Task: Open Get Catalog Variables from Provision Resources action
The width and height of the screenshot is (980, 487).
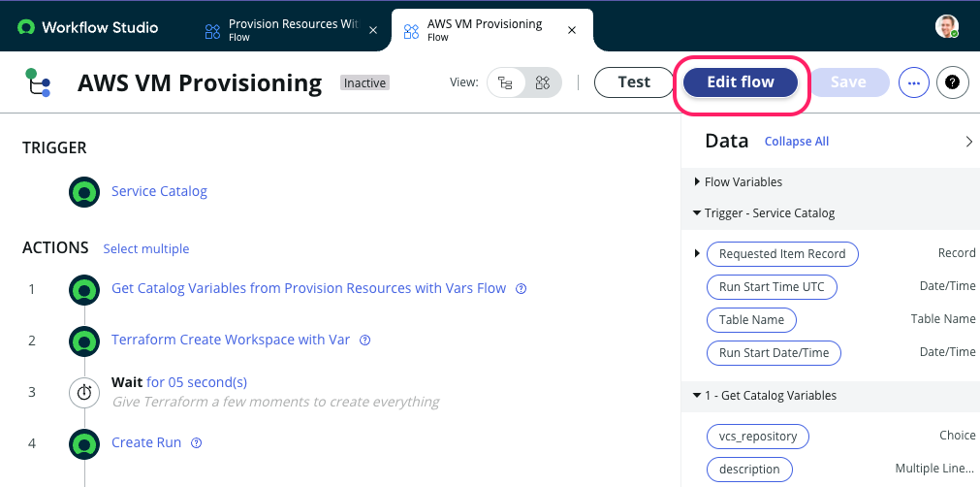Action: click(x=309, y=288)
